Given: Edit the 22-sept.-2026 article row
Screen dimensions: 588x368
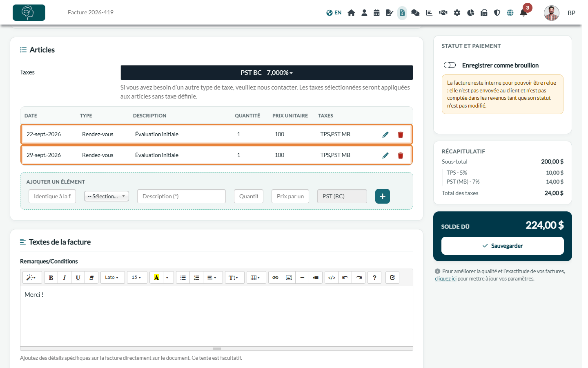Looking at the screenshot, I should tap(385, 135).
